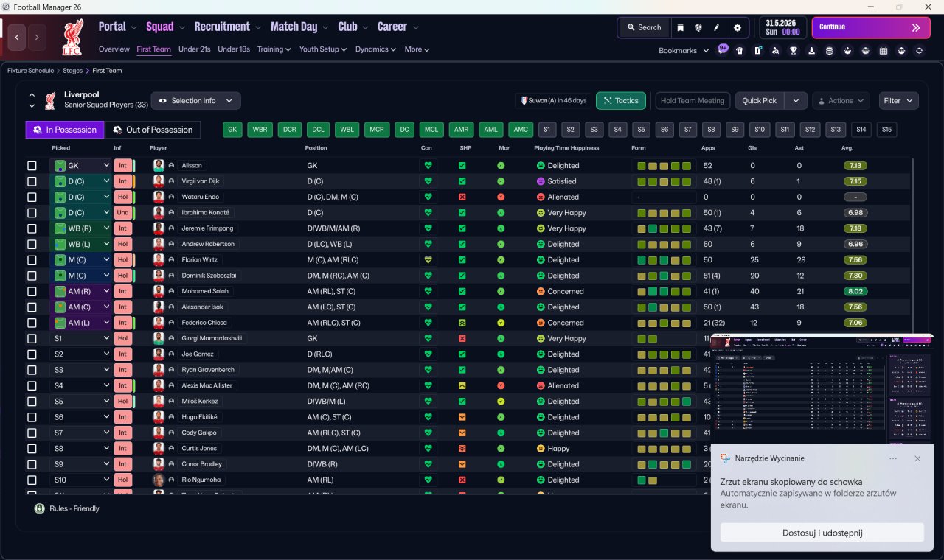Open the settings gear icon

[x=737, y=27]
